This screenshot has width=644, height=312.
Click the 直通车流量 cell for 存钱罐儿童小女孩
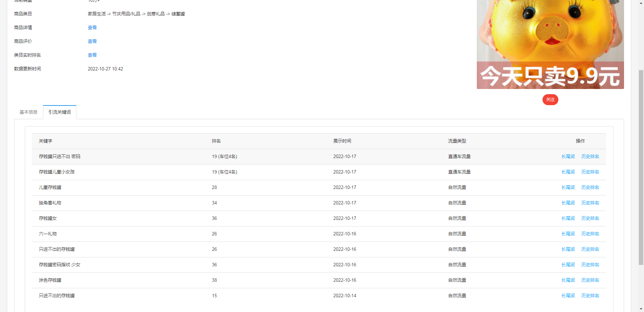pyautogui.click(x=459, y=172)
